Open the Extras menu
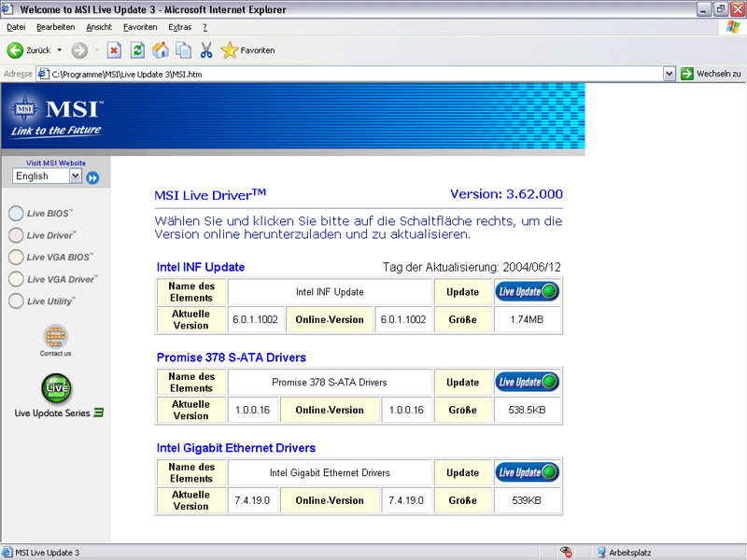747x560 pixels. (179, 27)
